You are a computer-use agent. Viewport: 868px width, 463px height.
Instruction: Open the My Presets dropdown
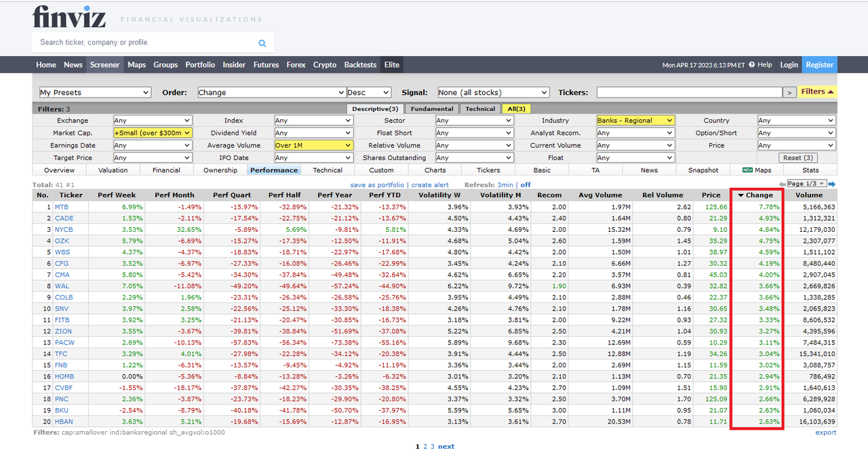click(x=94, y=93)
